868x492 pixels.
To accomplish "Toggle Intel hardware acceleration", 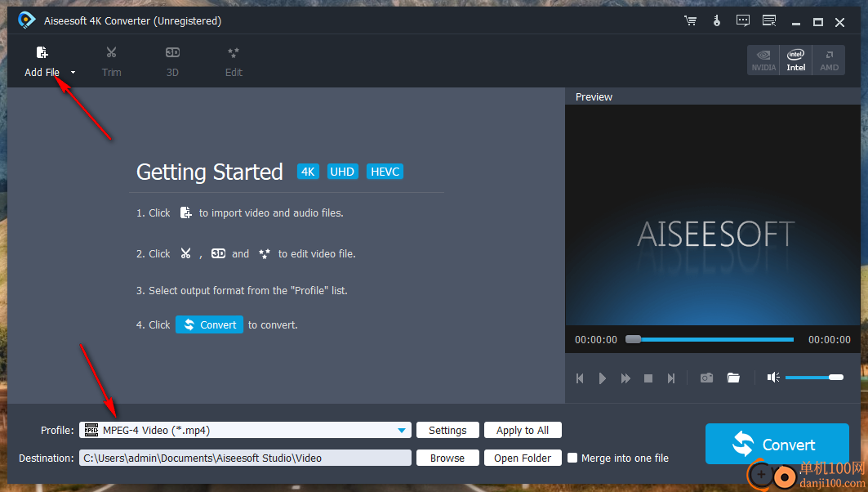I will 795,60.
